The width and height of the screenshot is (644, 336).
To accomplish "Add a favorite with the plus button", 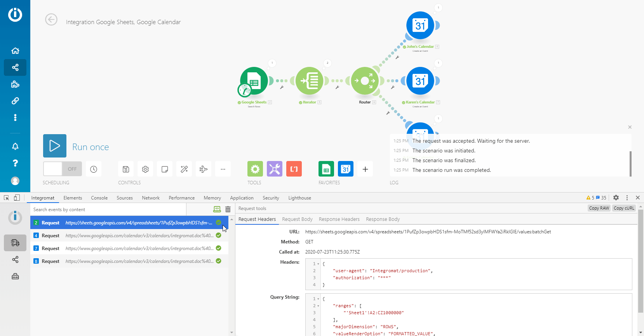I will (x=365, y=169).
